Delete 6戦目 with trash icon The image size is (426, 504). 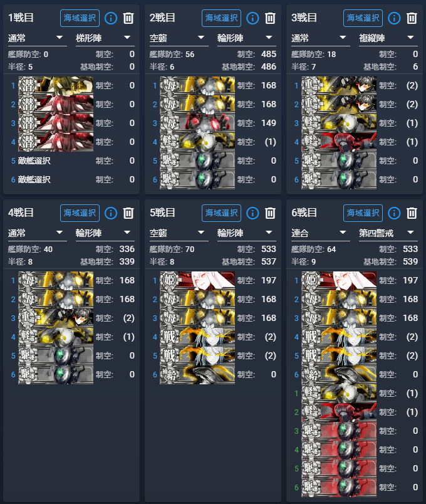[x=412, y=213]
